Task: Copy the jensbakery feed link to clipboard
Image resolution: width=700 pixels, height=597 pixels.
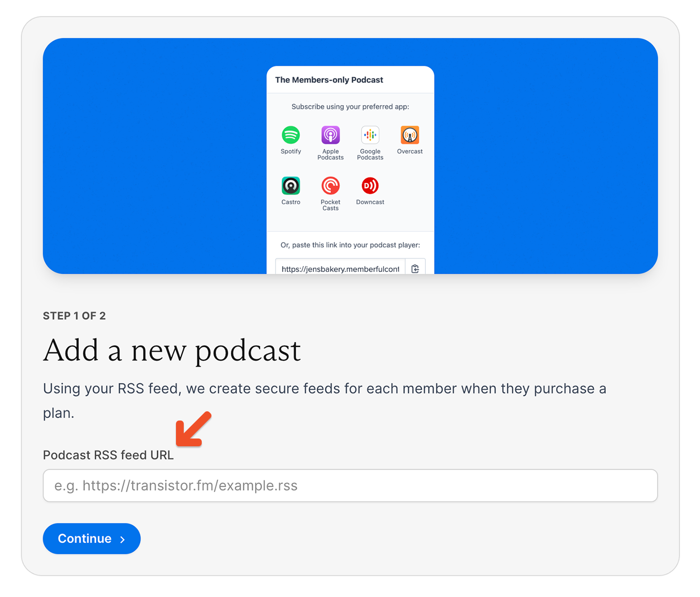Action: [x=415, y=268]
